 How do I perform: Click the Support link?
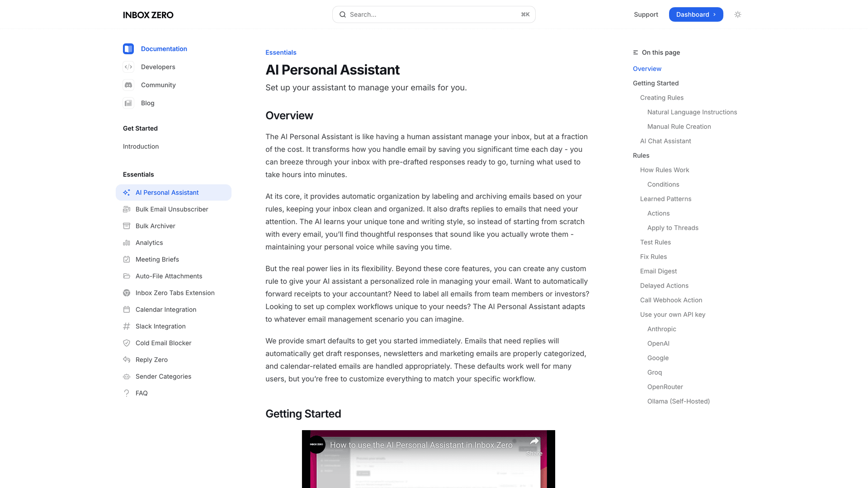[646, 14]
